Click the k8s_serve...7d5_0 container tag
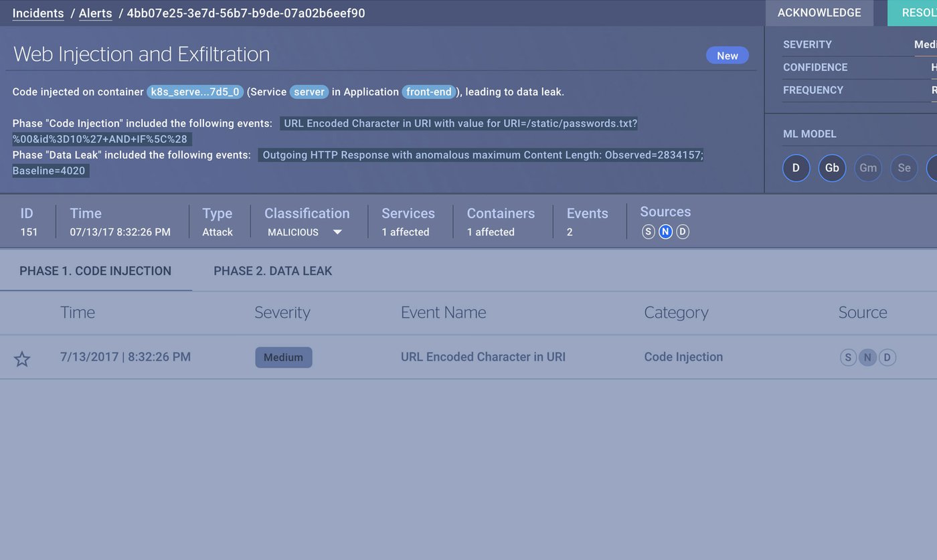This screenshot has height=560, width=937. (x=195, y=92)
